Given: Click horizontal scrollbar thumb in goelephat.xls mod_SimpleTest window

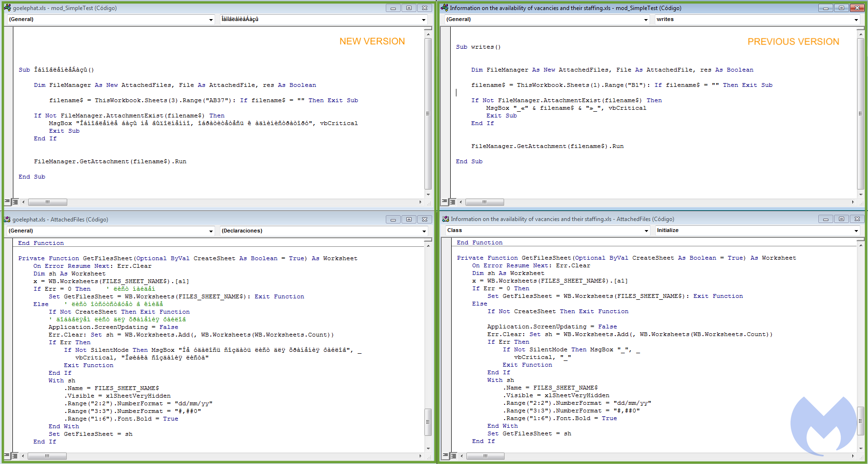Looking at the screenshot, I should pos(47,202).
